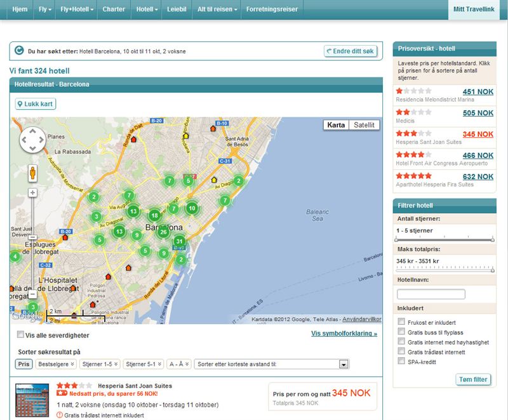Click the 'Maks totalpris' price slider
508x420 pixels.
coord(444,270)
